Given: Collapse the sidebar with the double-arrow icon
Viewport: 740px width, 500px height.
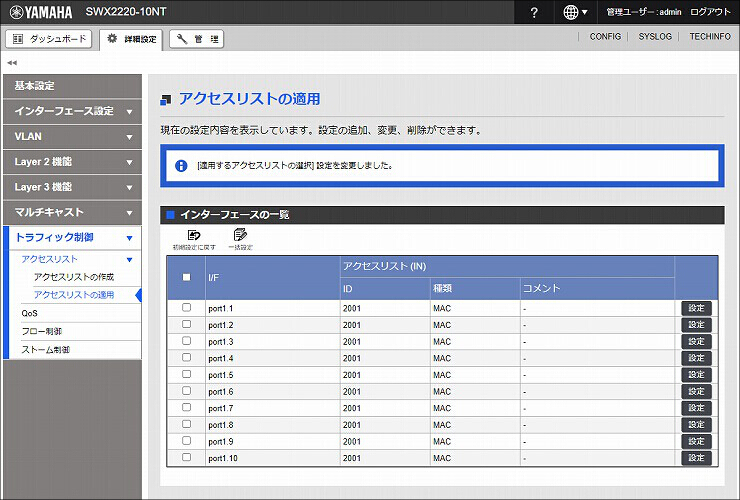Looking at the screenshot, I should [12, 62].
